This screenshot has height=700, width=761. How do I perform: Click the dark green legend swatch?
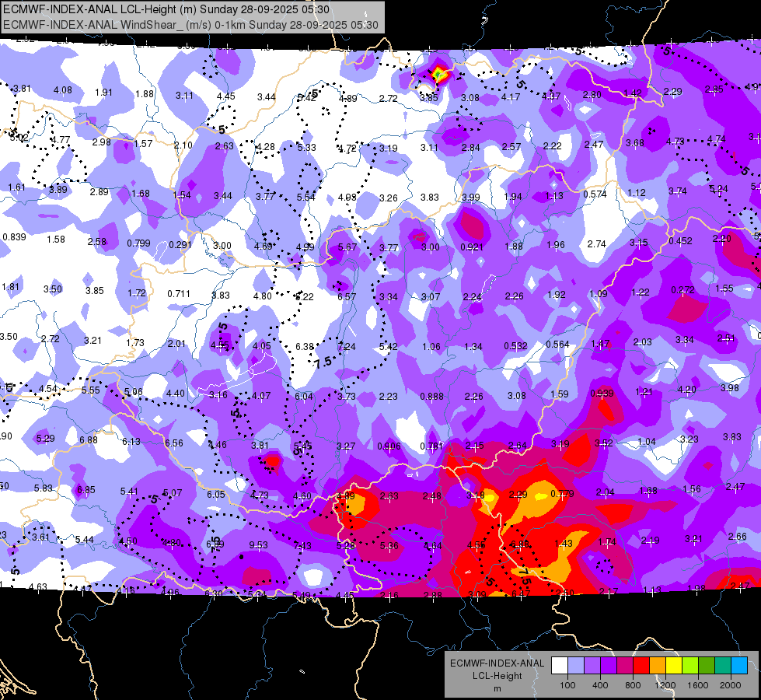click(707, 666)
